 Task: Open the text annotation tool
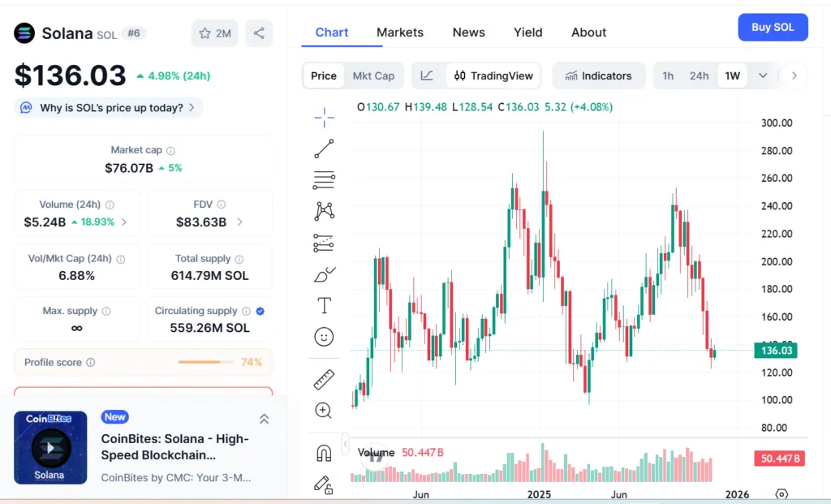coord(324,304)
